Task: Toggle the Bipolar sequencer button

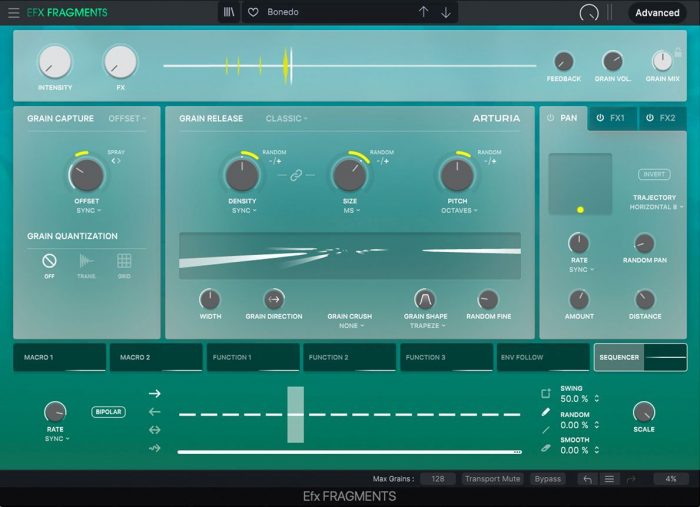Action: (108, 412)
